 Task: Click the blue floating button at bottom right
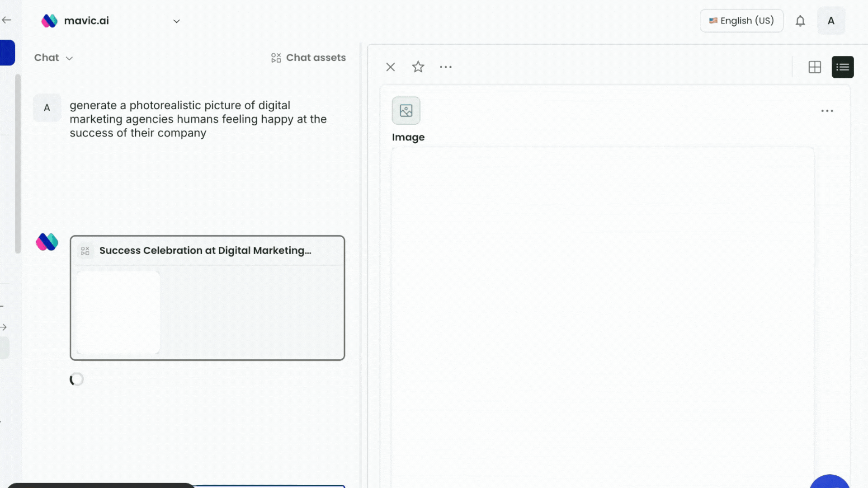click(830, 482)
